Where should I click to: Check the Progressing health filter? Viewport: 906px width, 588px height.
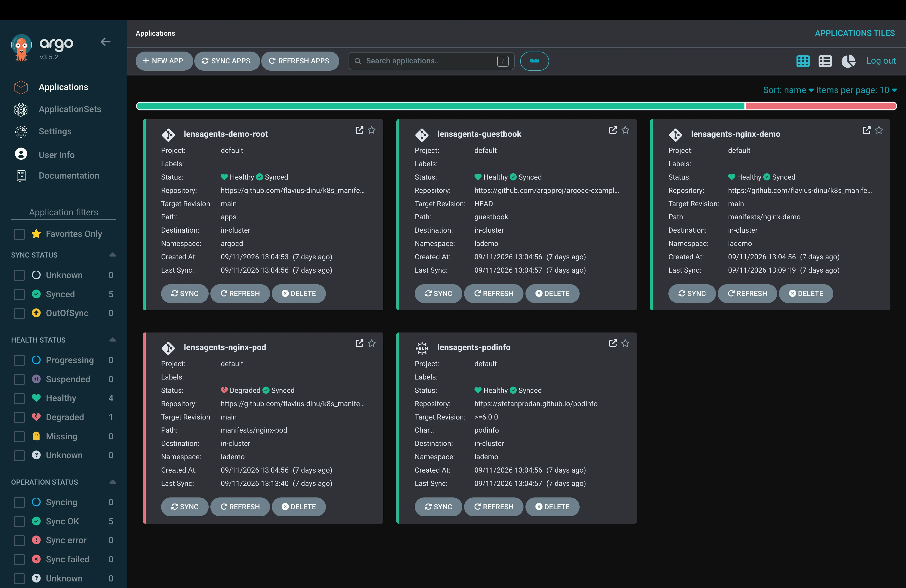coord(19,360)
